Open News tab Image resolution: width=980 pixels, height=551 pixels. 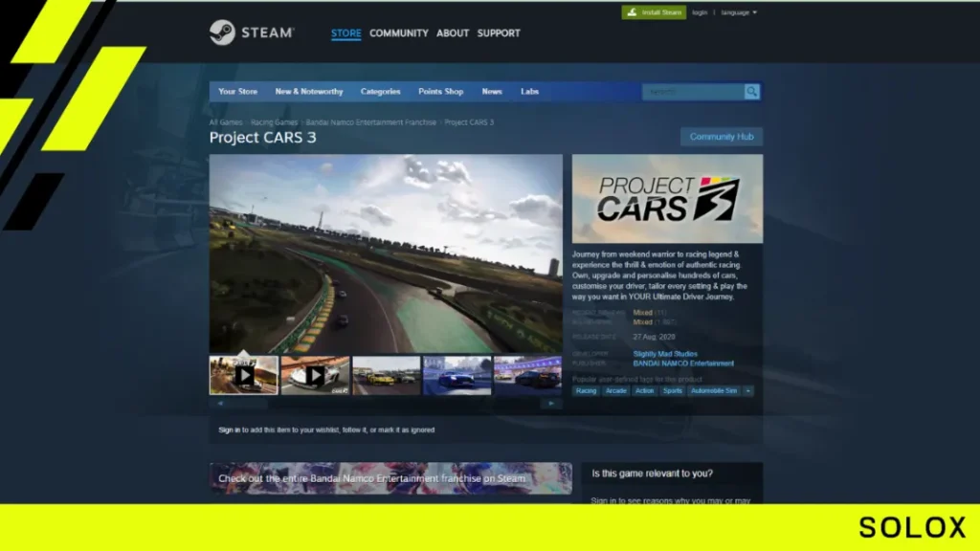(x=492, y=91)
